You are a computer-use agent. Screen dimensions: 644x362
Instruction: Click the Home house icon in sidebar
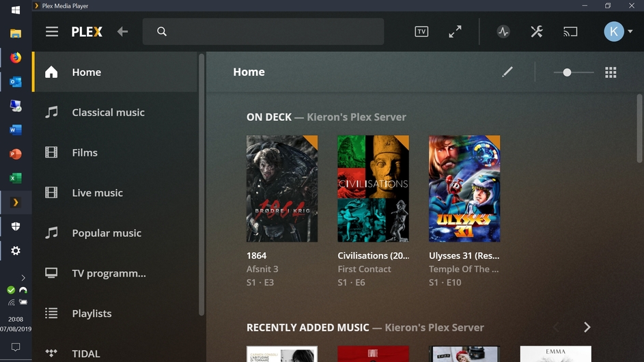tap(51, 72)
